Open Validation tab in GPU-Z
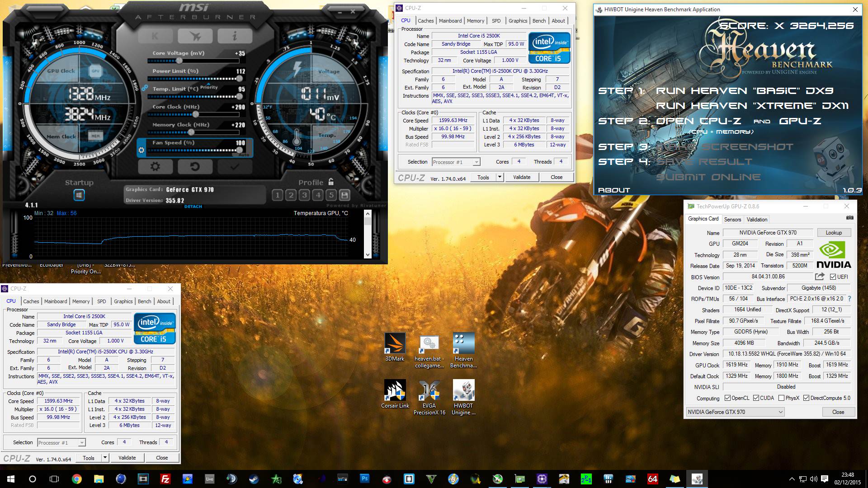Viewport: 868px width, 488px height. (757, 220)
